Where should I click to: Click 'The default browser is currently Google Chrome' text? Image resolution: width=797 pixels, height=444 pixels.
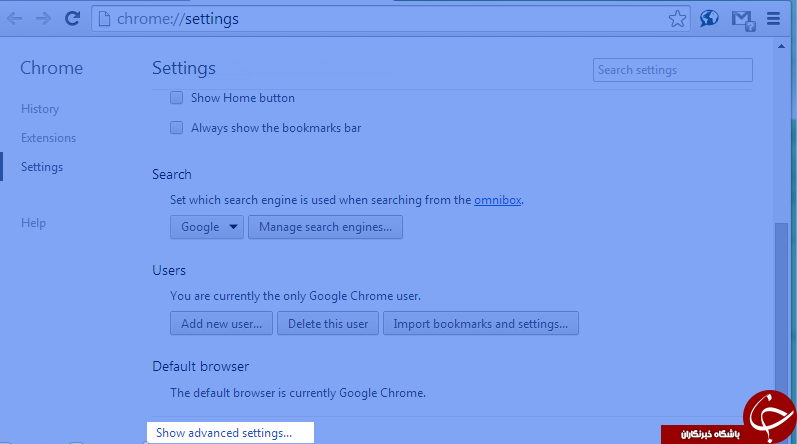tap(298, 393)
